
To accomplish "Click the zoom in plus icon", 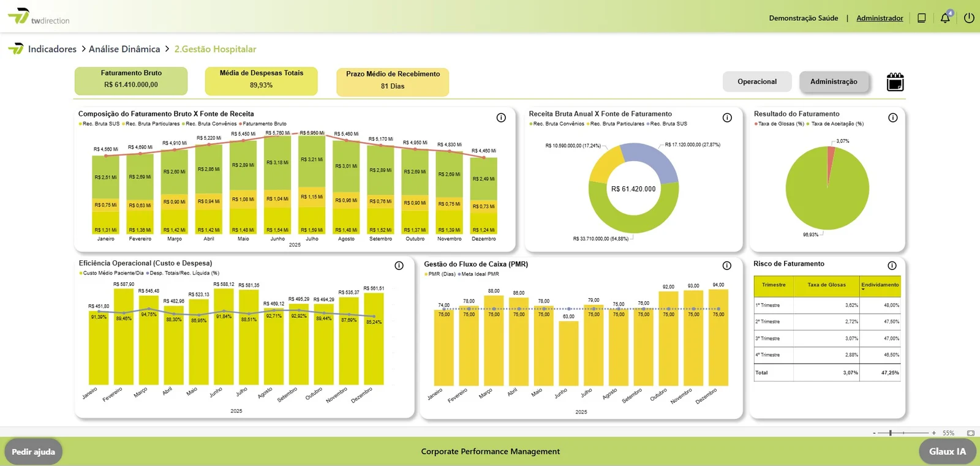I will coord(934,433).
